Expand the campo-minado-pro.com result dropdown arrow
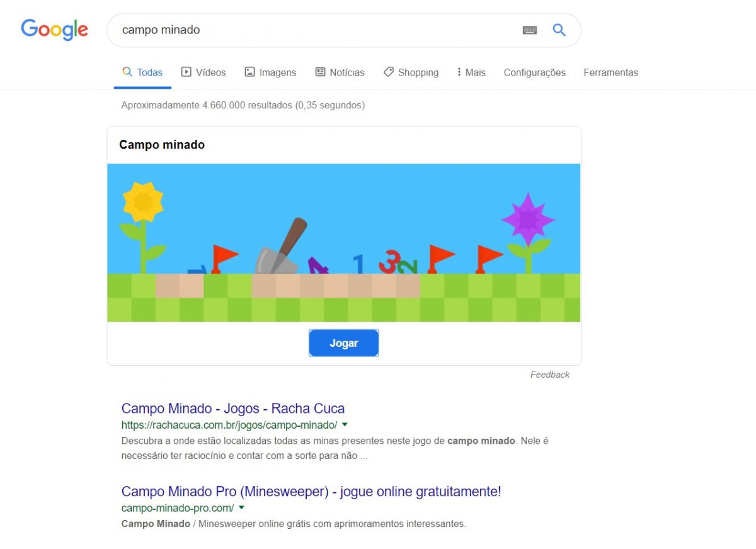Image resolution: width=756 pixels, height=549 pixels. point(241,507)
